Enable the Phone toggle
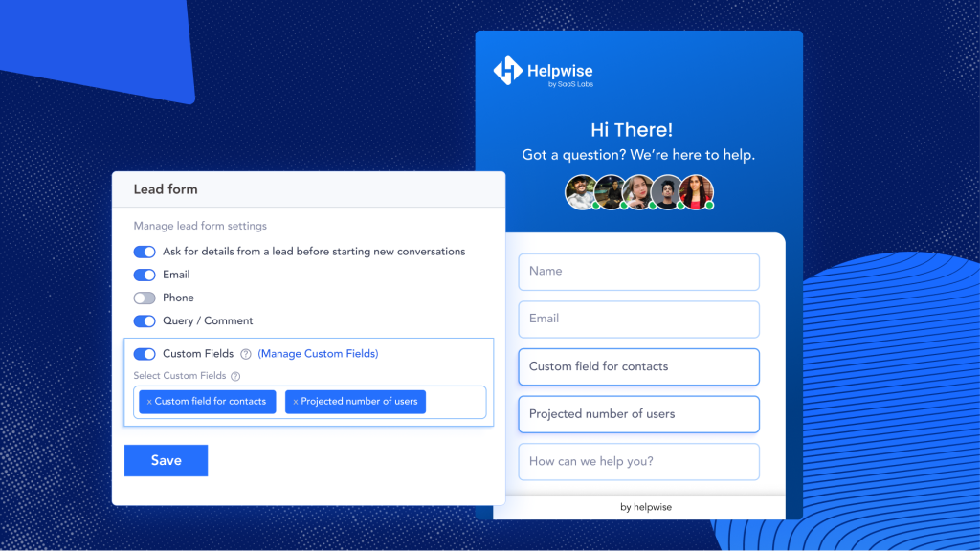 click(145, 298)
